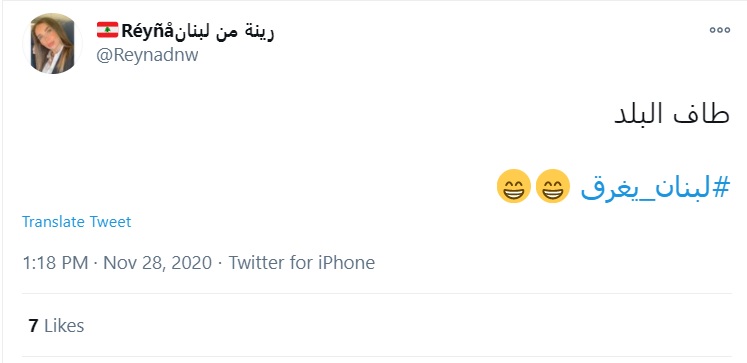This screenshot has width=747, height=363.
Task: Click the word Likes
Action: [x=64, y=326]
